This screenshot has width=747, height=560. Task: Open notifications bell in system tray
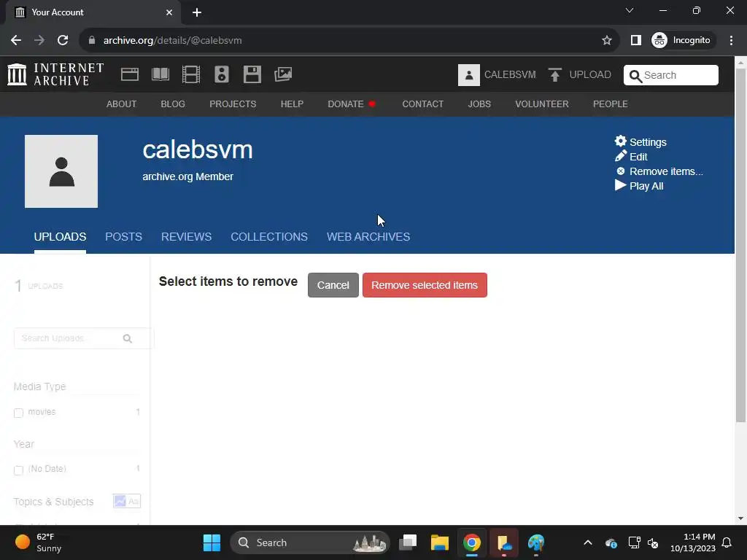click(x=727, y=542)
